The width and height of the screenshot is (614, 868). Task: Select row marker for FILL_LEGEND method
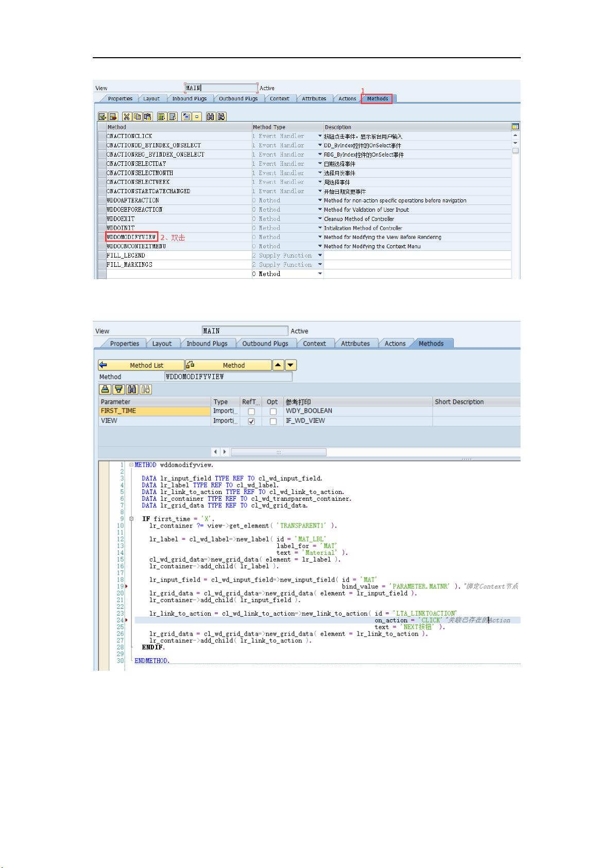(x=102, y=256)
